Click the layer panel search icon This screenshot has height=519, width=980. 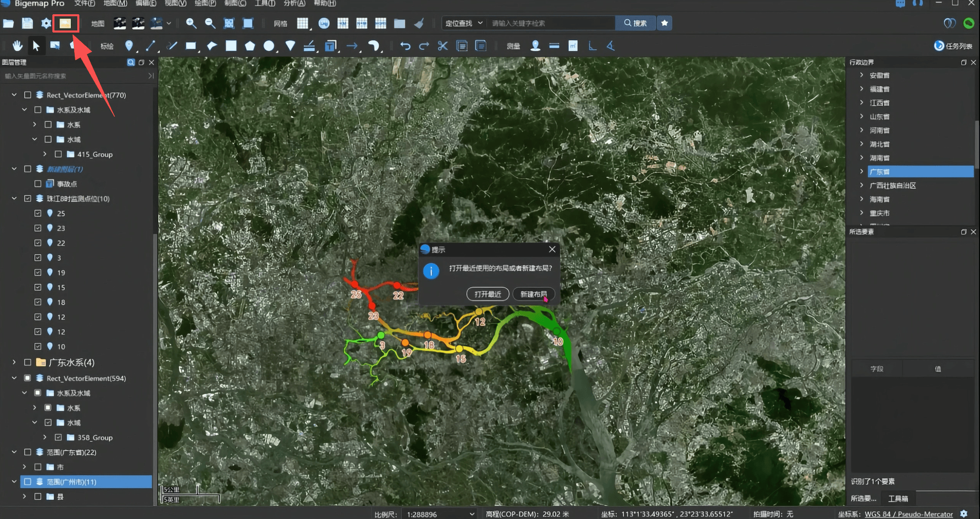131,63
